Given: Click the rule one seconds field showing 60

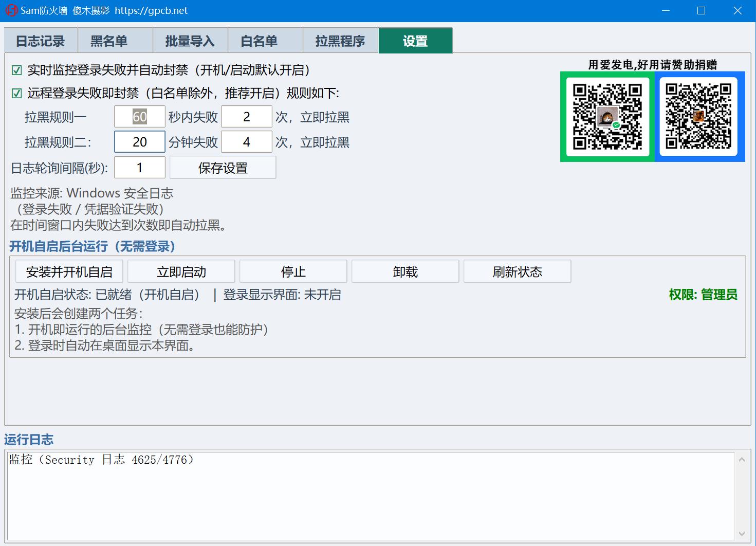Looking at the screenshot, I should [140, 117].
